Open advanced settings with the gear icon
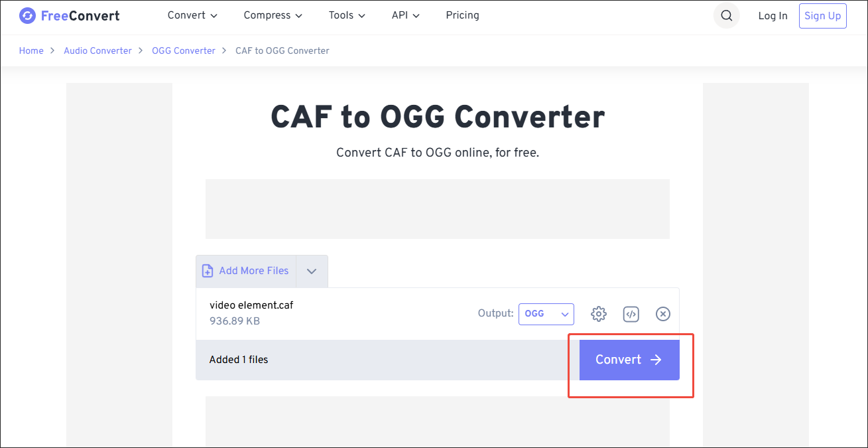Image resolution: width=868 pixels, height=448 pixels. click(598, 314)
